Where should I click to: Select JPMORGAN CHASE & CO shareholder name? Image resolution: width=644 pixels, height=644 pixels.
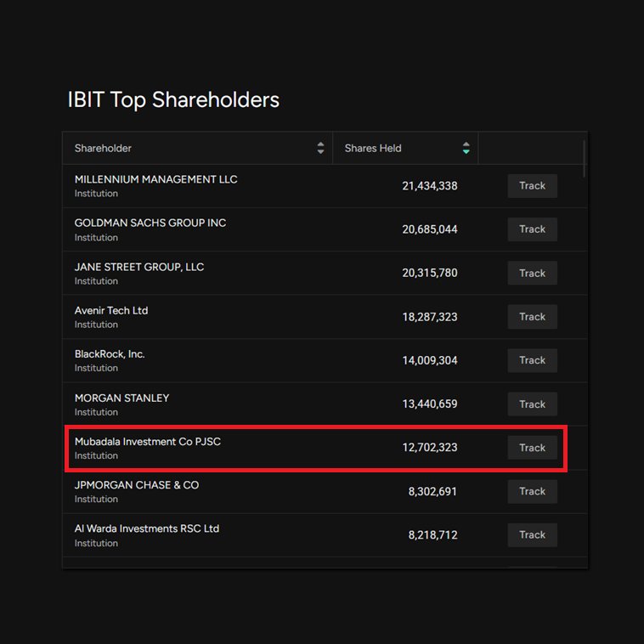pyautogui.click(x=137, y=485)
